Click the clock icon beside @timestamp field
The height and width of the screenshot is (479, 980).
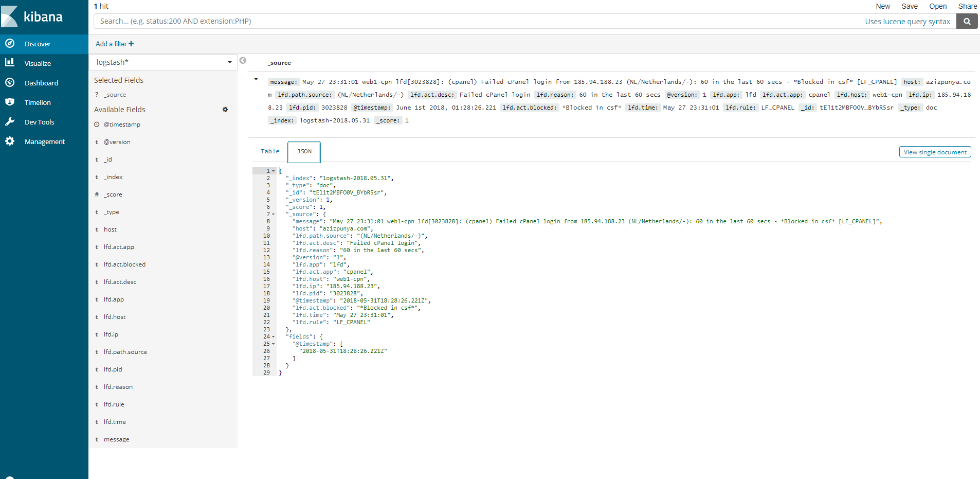click(97, 125)
